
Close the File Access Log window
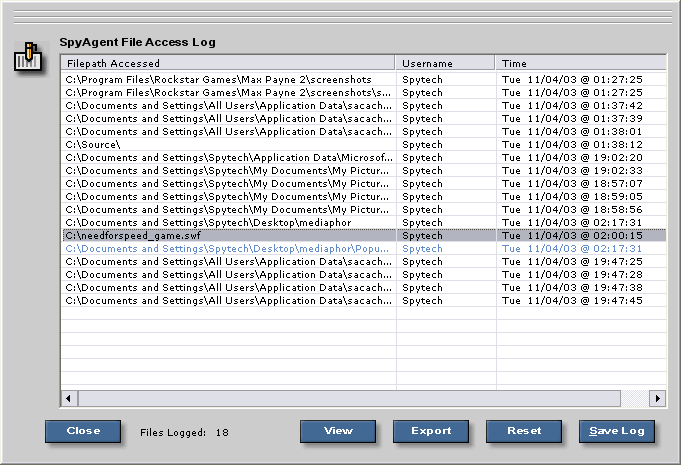click(83, 431)
